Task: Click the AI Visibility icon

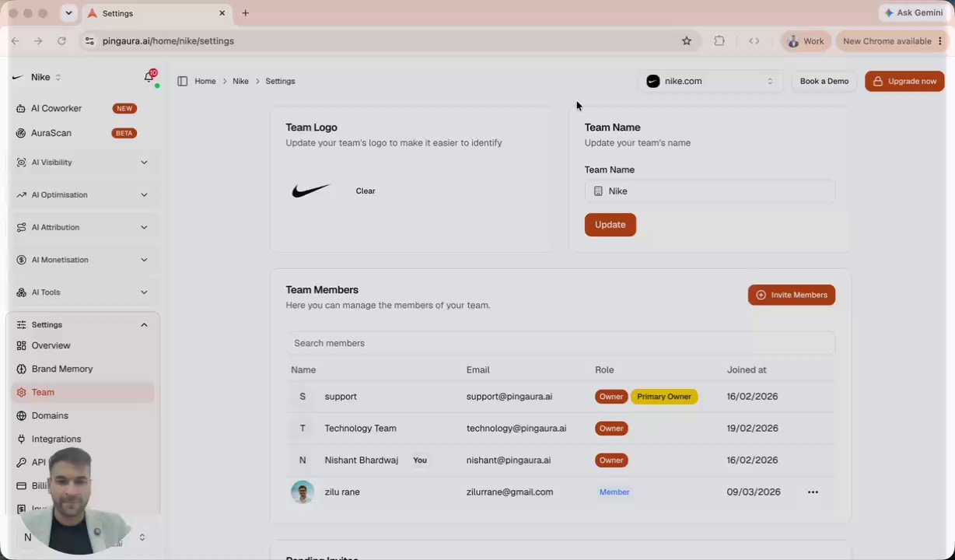Action: (x=21, y=163)
